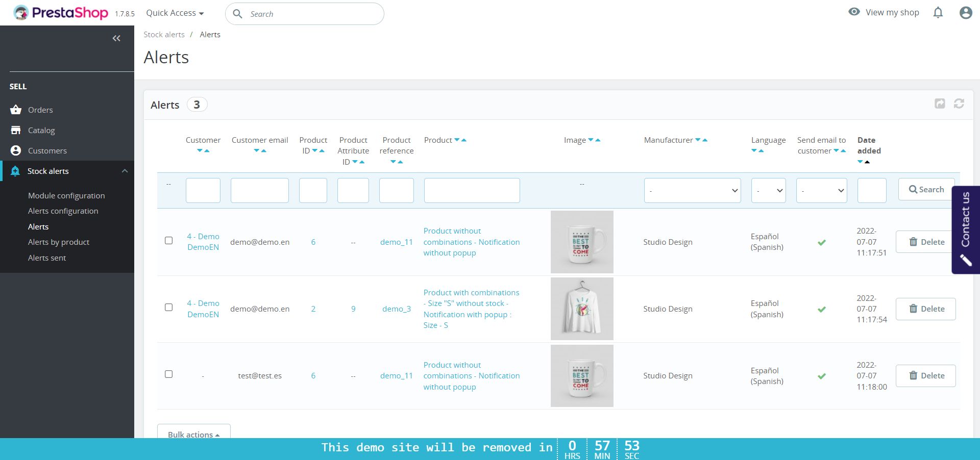Viewport: 980px width, 460px height.
Task: Select checkbox for demo_3 alert row
Action: [x=169, y=308]
